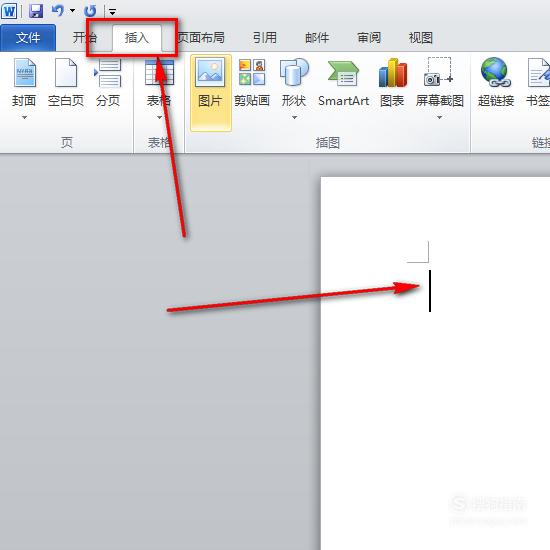
Task: Open Customize Quick Access Toolbar dropdown
Action: pyautogui.click(x=113, y=12)
